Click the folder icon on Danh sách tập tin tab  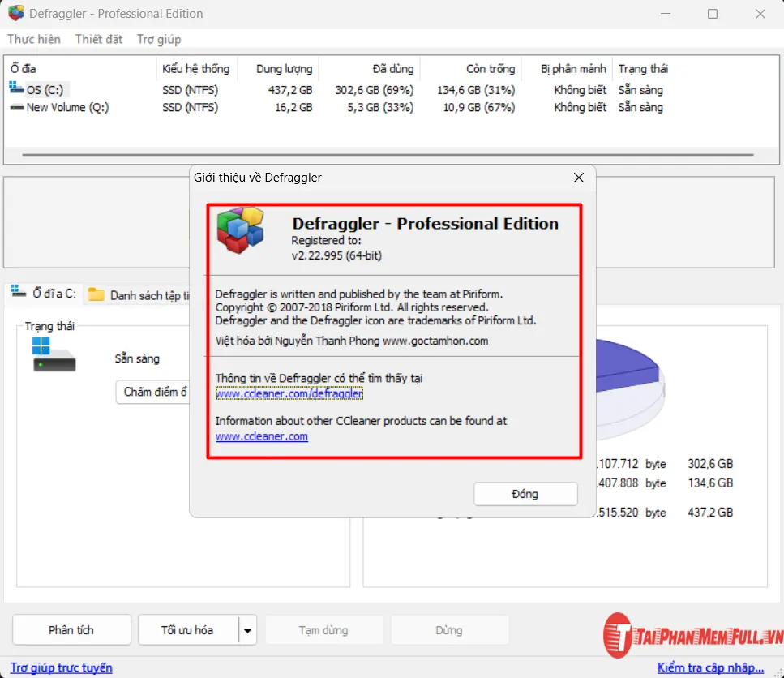[x=96, y=295]
